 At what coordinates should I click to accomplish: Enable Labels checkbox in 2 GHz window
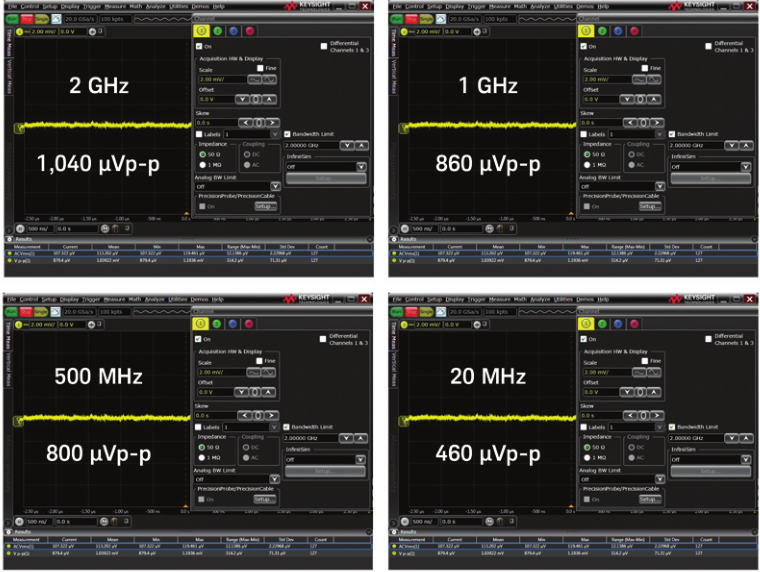click(x=199, y=134)
